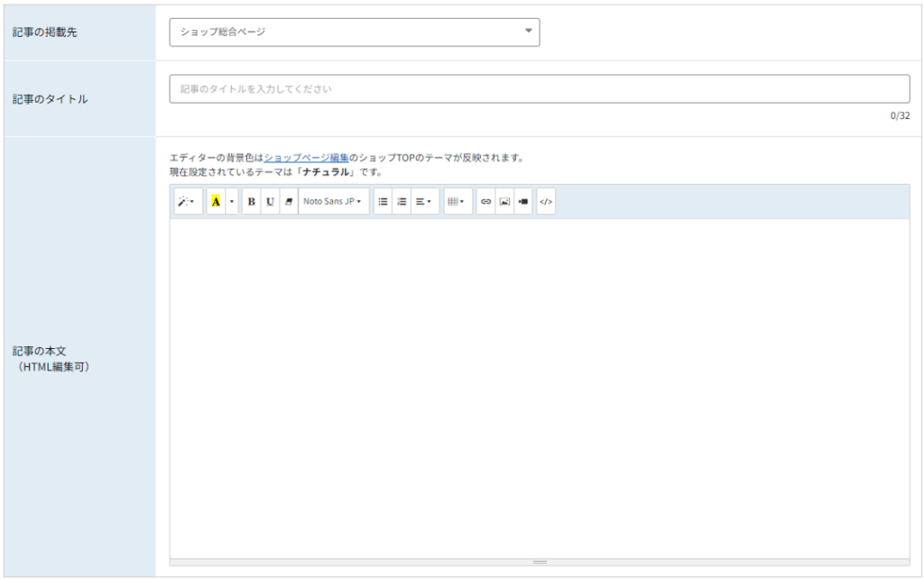Toggle underline formatting

coord(270,201)
